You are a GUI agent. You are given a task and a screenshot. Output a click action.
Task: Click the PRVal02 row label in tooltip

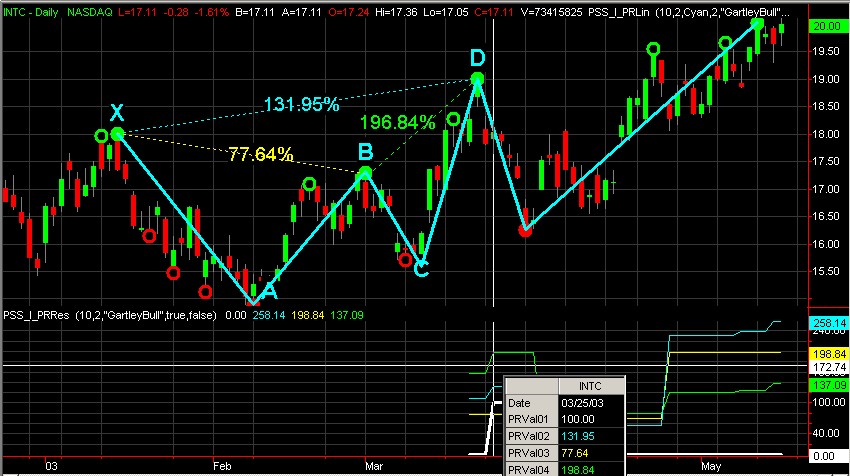click(529, 436)
